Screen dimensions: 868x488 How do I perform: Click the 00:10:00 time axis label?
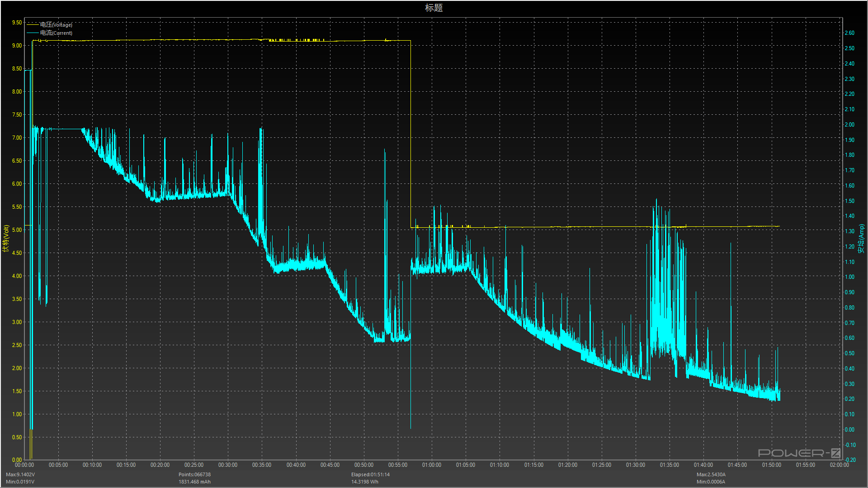pos(92,465)
